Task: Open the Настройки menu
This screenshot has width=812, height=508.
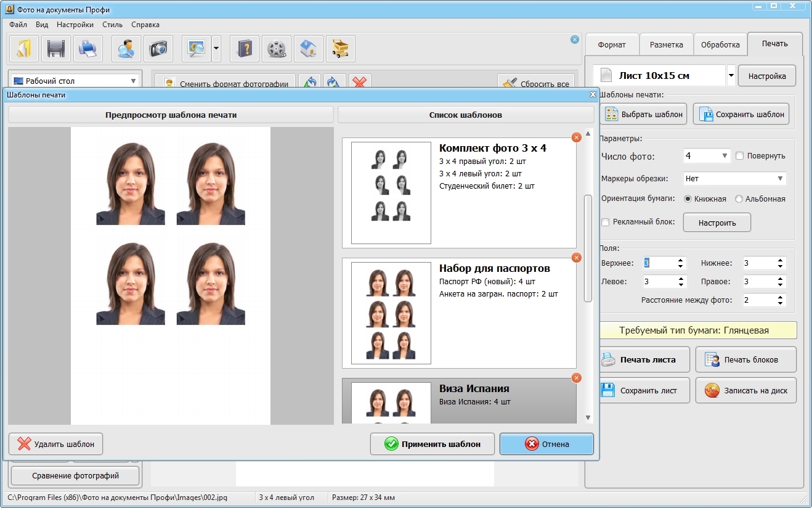Action: [x=75, y=25]
